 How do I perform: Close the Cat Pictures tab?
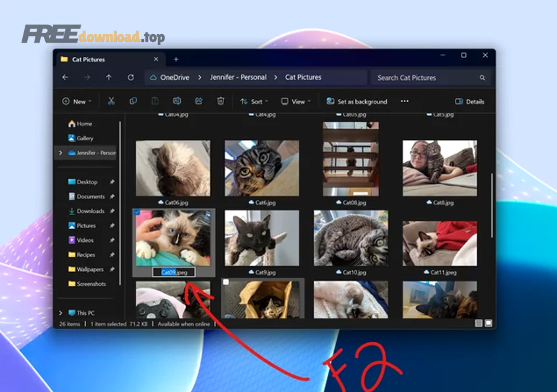click(x=156, y=59)
